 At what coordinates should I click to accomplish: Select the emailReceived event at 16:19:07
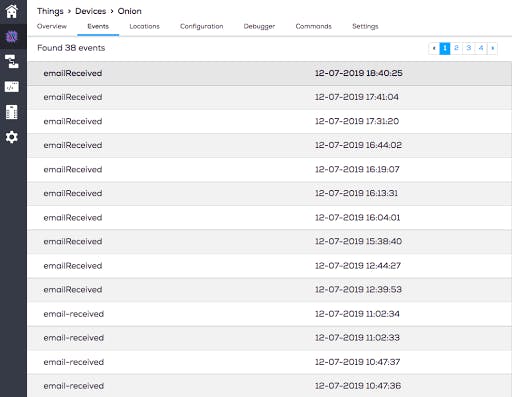[x=270, y=170]
